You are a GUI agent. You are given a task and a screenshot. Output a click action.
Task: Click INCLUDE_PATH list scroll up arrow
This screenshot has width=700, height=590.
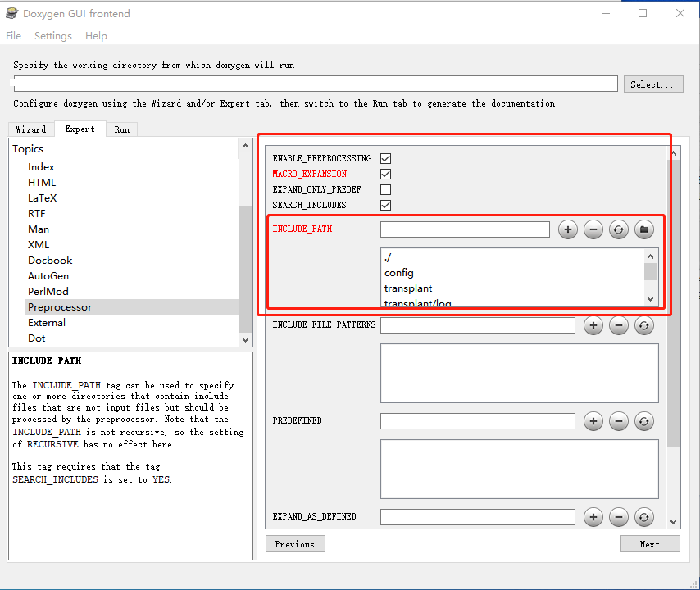click(651, 256)
